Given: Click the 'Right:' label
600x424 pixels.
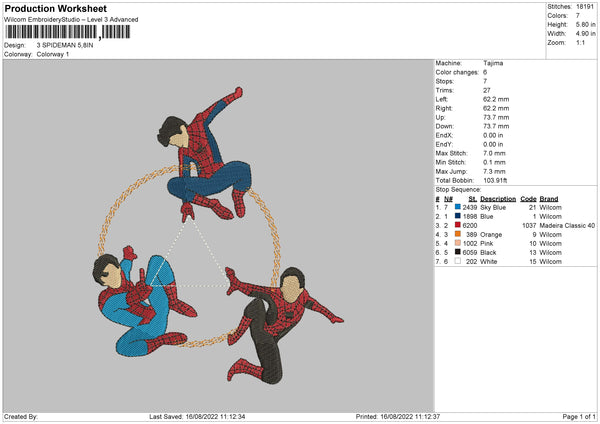Looking at the screenshot, I should [443, 108].
